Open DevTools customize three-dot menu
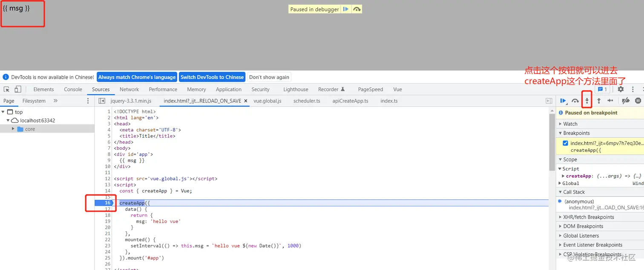Image resolution: width=644 pixels, height=270 pixels. coord(633,89)
